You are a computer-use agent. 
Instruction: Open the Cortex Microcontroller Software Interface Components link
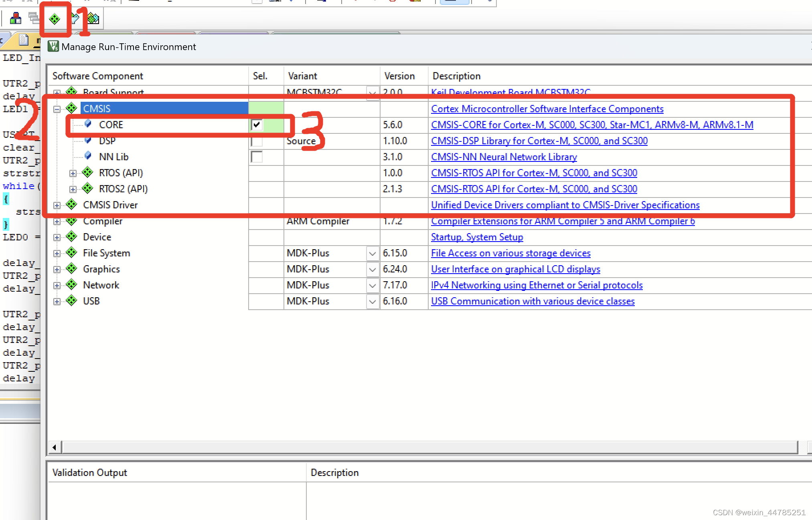click(x=547, y=109)
